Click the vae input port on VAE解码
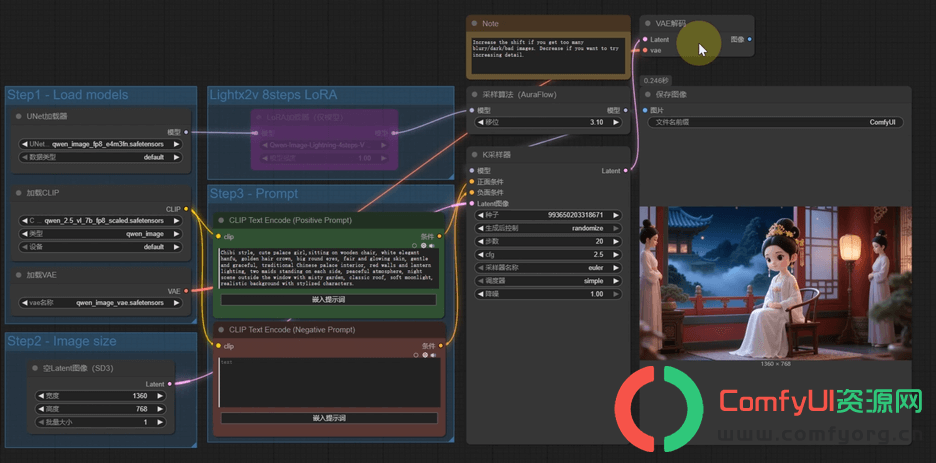This screenshot has width=936, height=463. pos(645,50)
